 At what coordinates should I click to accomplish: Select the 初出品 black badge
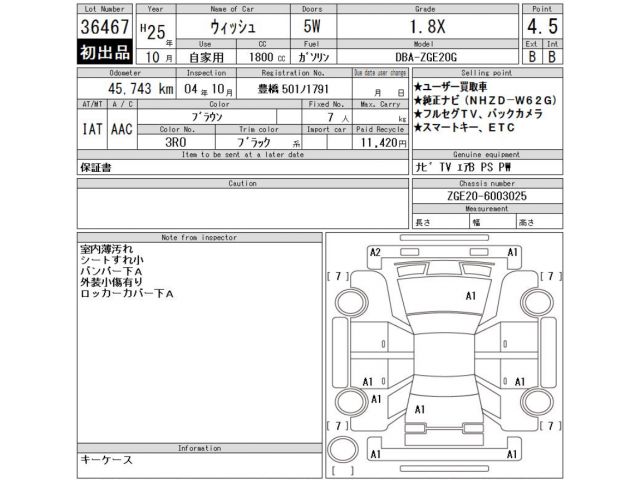pyautogui.click(x=105, y=52)
